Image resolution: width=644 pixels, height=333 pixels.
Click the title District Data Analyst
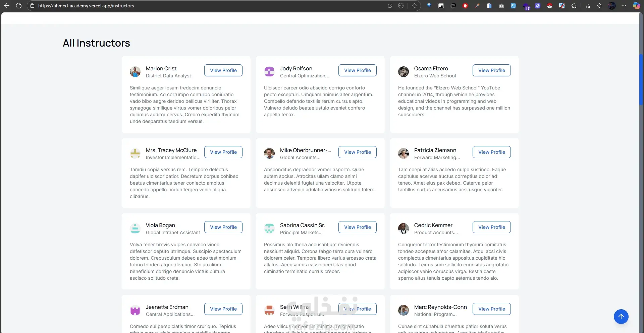(x=168, y=76)
